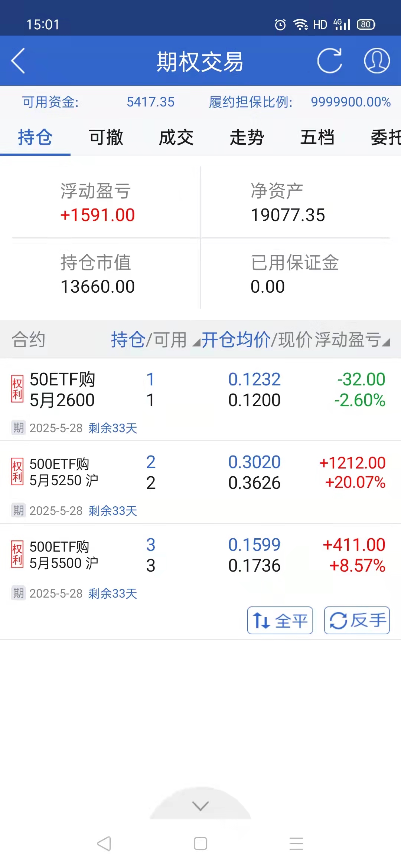The image size is (401, 868).
Task: Open the Android recent apps menu
Action: (x=296, y=844)
